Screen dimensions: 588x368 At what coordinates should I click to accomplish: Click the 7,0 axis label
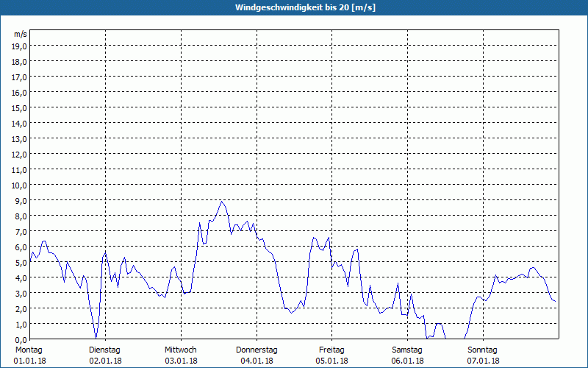(x=21, y=232)
